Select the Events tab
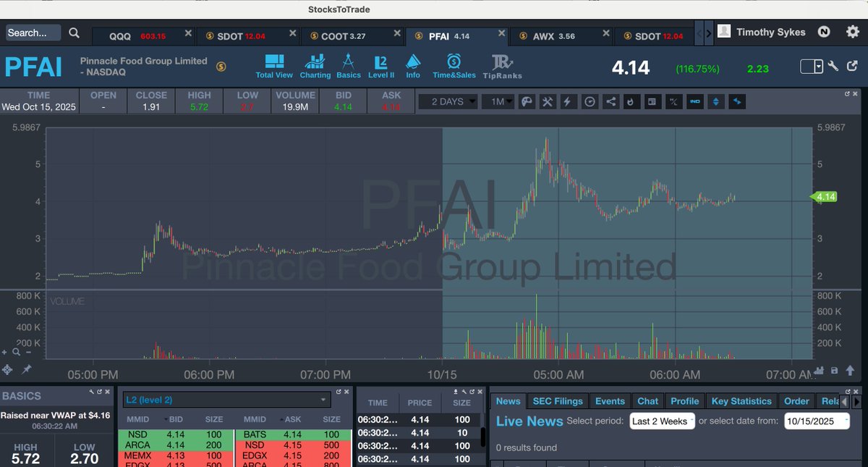This screenshot has height=467, width=868. (610, 401)
